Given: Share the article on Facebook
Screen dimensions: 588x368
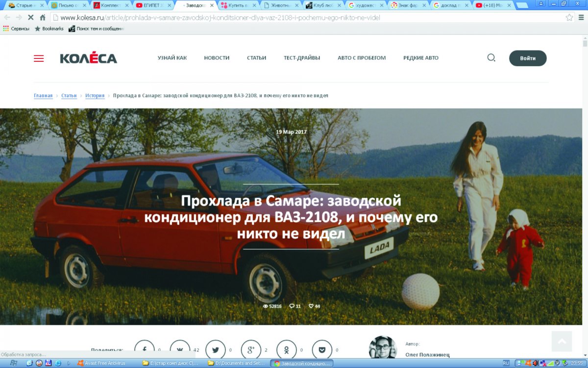Looking at the screenshot, I should pos(145,350).
